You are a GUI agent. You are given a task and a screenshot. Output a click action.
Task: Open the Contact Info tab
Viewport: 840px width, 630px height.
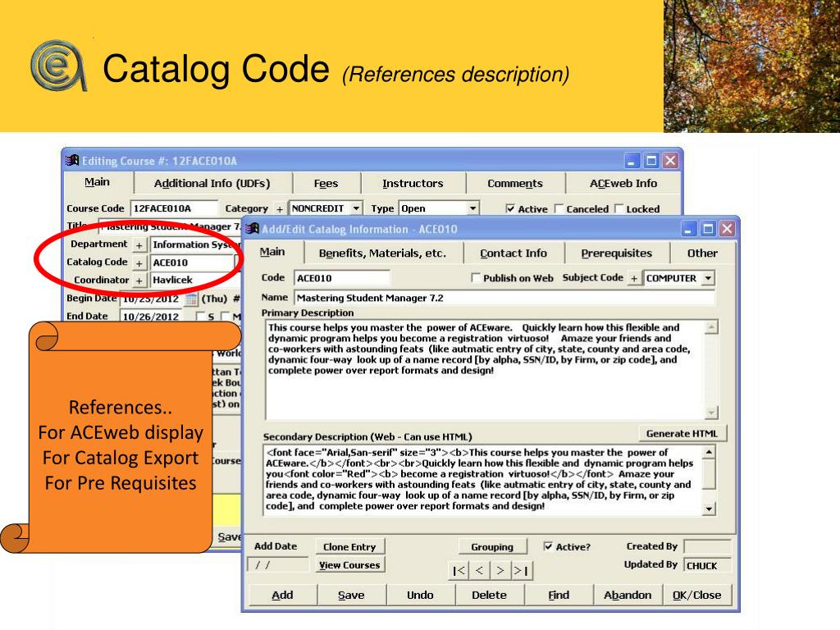pyautogui.click(x=514, y=253)
